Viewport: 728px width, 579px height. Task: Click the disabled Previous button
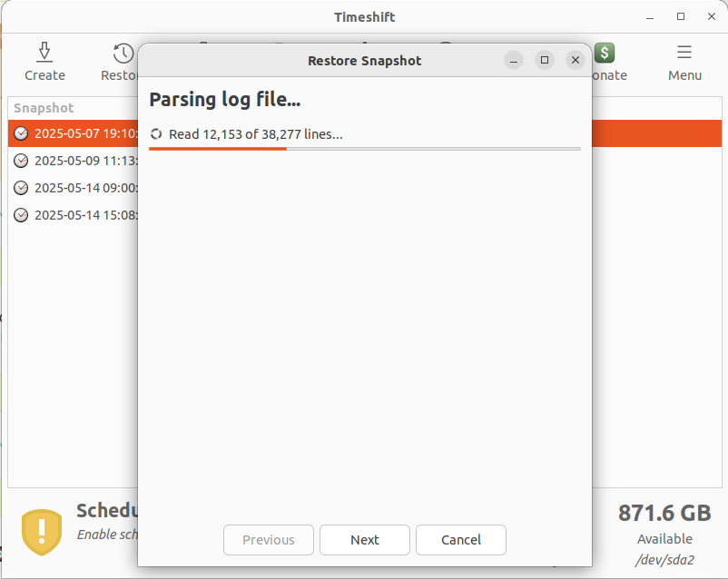pos(269,540)
